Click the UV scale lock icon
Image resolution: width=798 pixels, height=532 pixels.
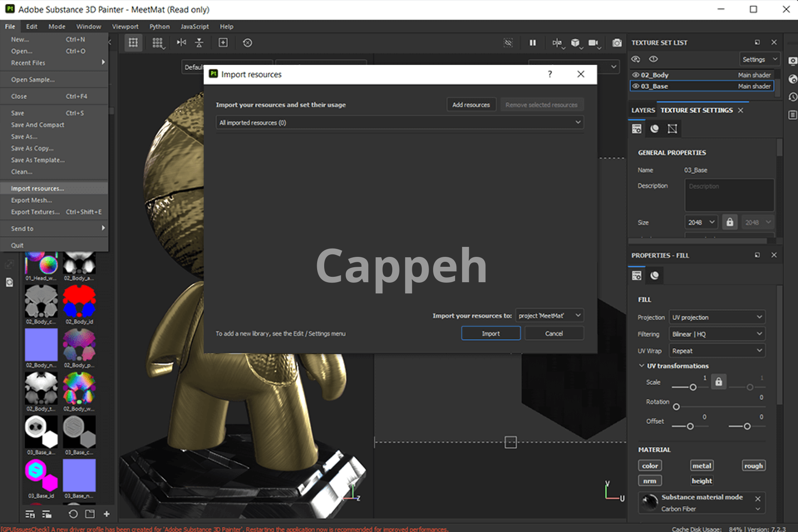[719, 382]
